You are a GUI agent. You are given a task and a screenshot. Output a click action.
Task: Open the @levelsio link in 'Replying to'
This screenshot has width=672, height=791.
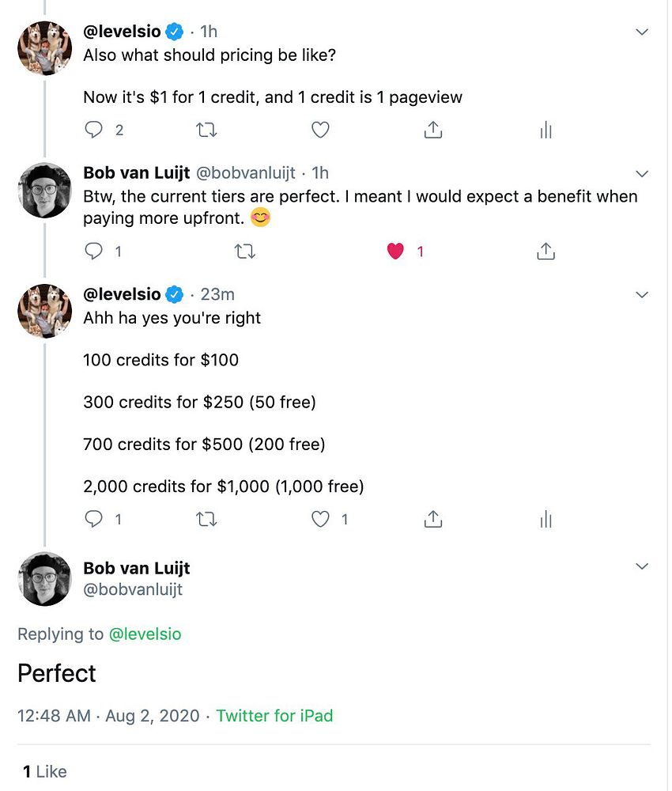point(145,634)
